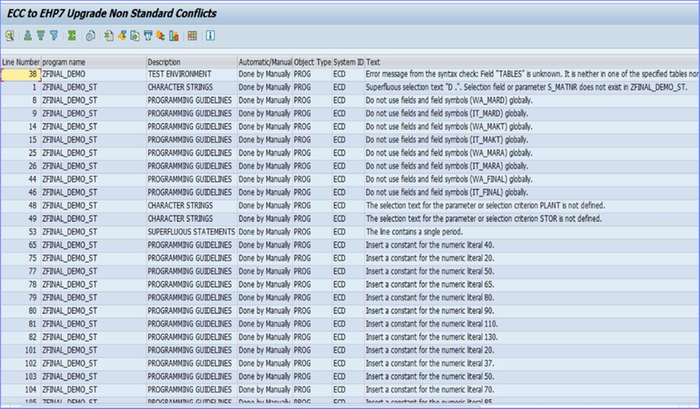Screen dimensions: 700x409
Task: Select the Automatic/Manual column header
Action: (265, 62)
